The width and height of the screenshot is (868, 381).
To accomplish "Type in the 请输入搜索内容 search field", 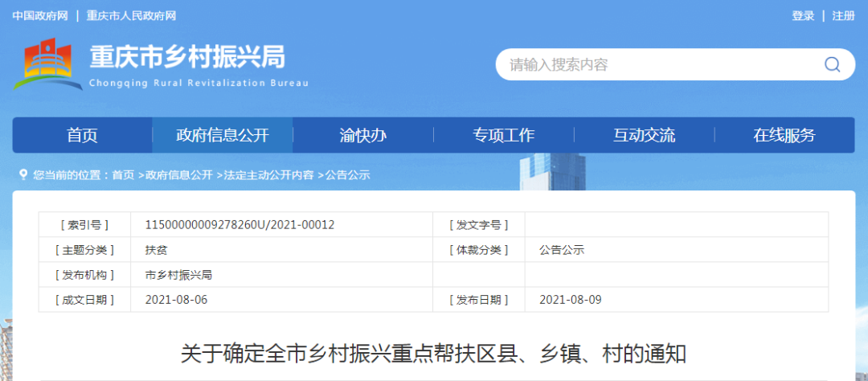I will point(651,64).
